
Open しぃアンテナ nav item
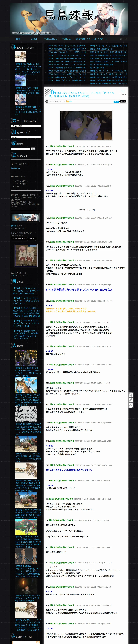[x=99, y=39]
